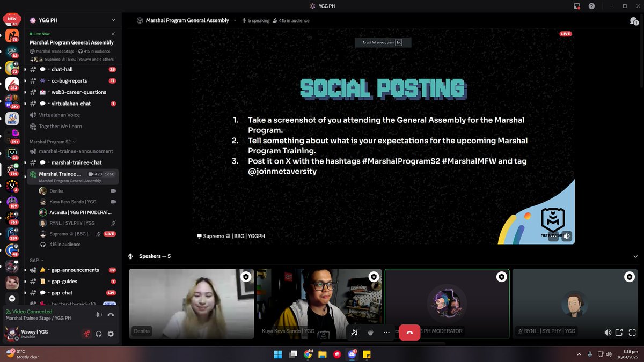Select Denika's video tile
This screenshot has height=362, width=644.
(x=192, y=304)
